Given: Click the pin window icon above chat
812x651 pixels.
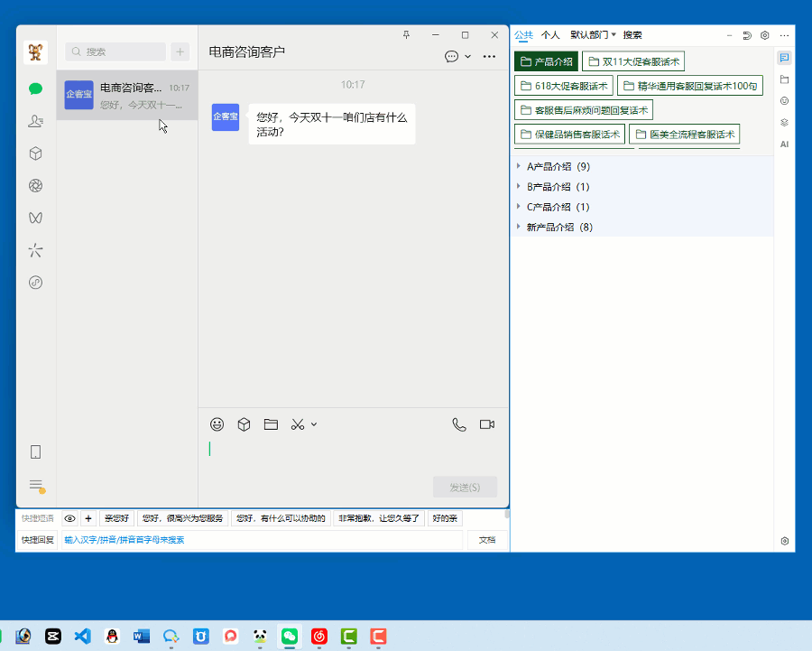Looking at the screenshot, I should click(406, 35).
